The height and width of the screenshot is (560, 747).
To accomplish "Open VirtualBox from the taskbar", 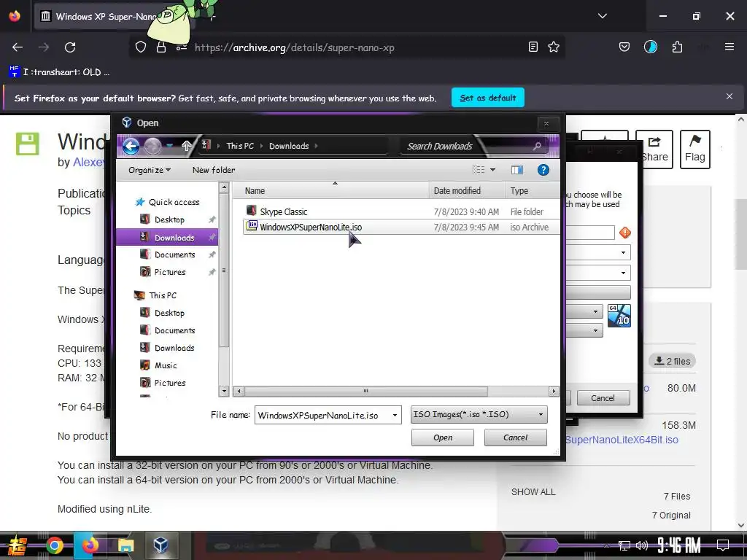I will pyautogui.click(x=160, y=545).
